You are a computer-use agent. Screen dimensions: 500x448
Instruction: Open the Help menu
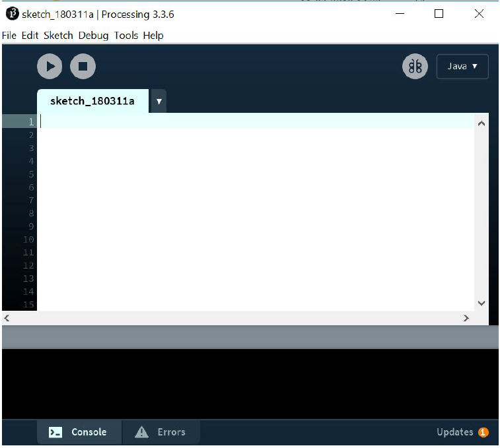click(x=153, y=36)
